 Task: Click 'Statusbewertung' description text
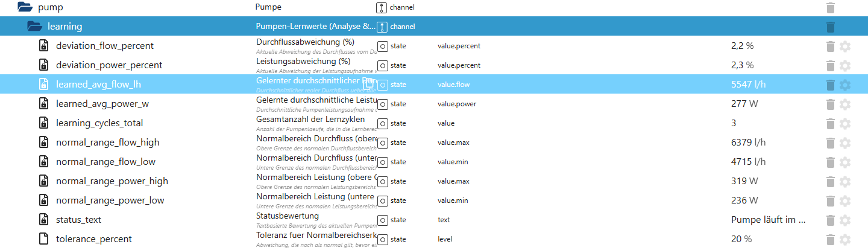pyautogui.click(x=288, y=216)
